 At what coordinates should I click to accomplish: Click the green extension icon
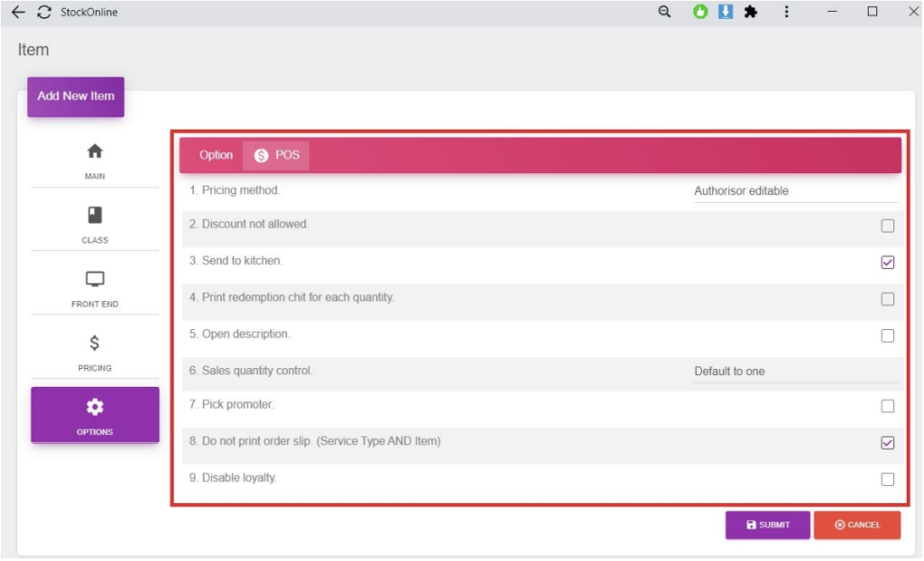[x=700, y=12]
